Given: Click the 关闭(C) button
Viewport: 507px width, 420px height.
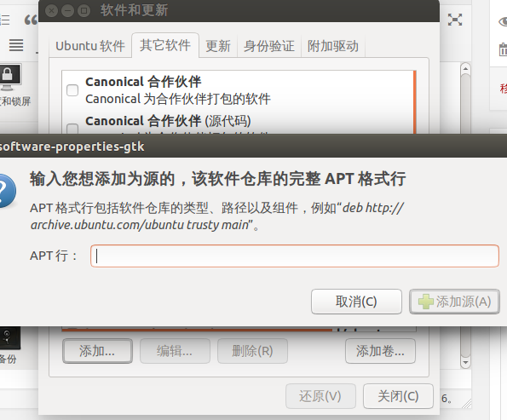Looking at the screenshot, I should (x=398, y=396).
